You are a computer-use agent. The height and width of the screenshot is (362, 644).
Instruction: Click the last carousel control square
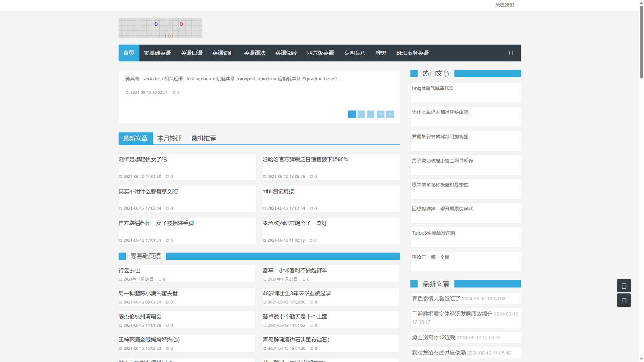(x=390, y=114)
